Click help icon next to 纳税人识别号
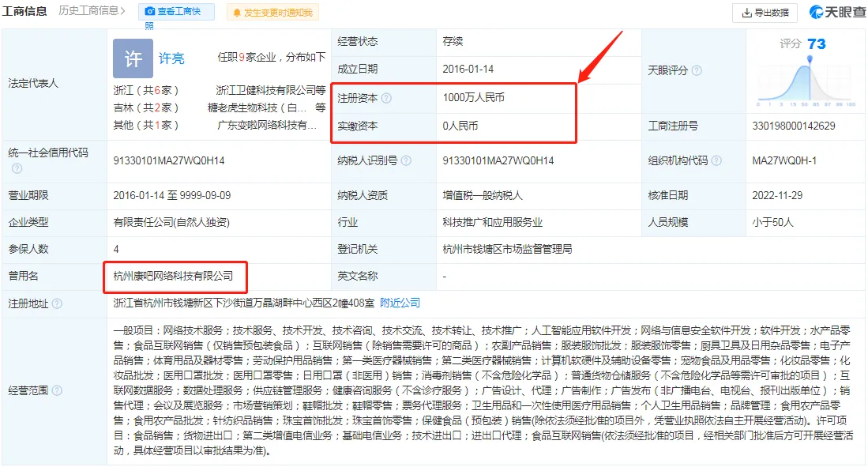Image resolution: width=868 pixels, height=467 pixels. coord(406,160)
